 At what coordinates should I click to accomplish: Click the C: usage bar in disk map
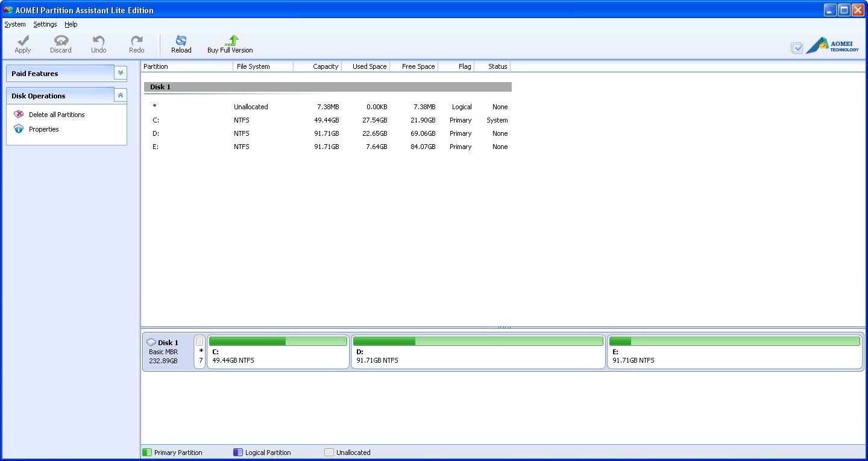click(x=278, y=342)
